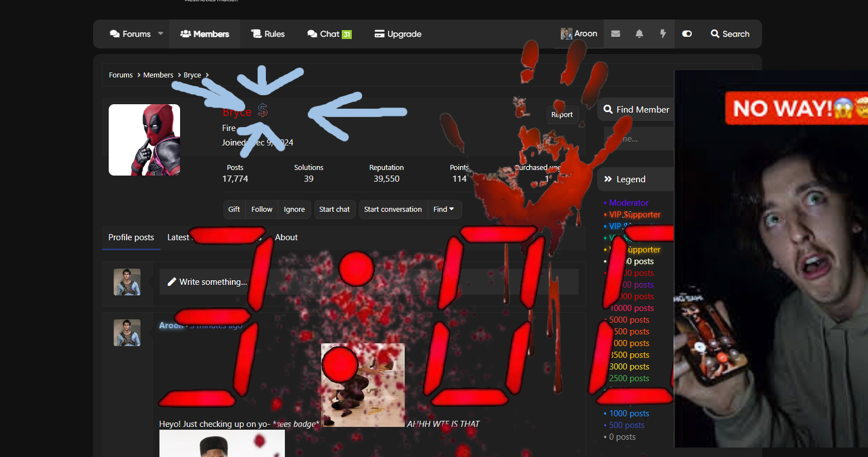Click the Reputation value 39,550
Image resolution: width=868 pixels, height=457 pixels.
[387, 179]
